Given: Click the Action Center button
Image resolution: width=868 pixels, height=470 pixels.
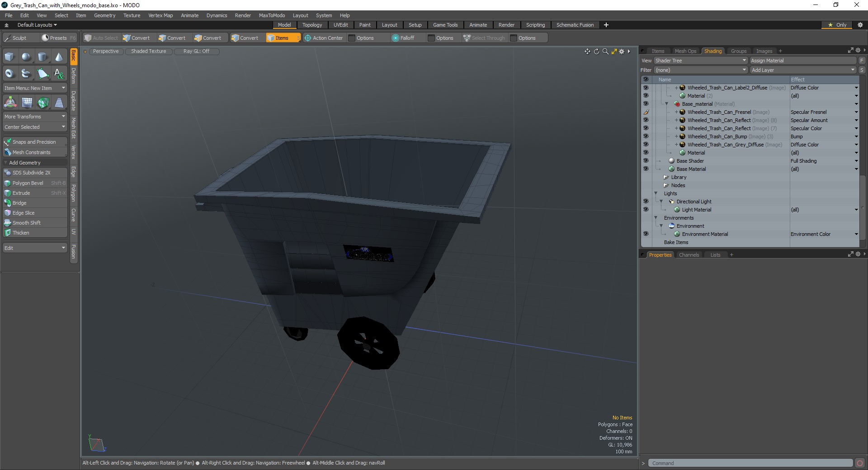Looking at the screenshot, I should coord(324,38).
